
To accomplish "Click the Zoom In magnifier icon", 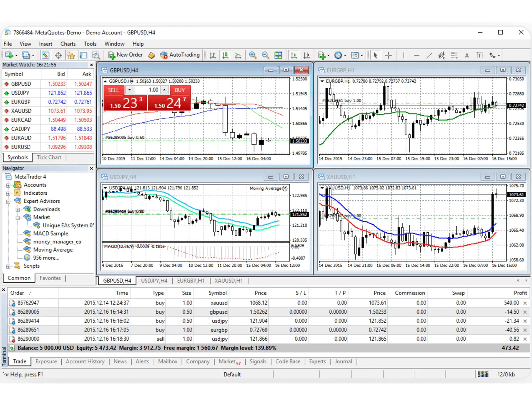I will coord(252,55).
